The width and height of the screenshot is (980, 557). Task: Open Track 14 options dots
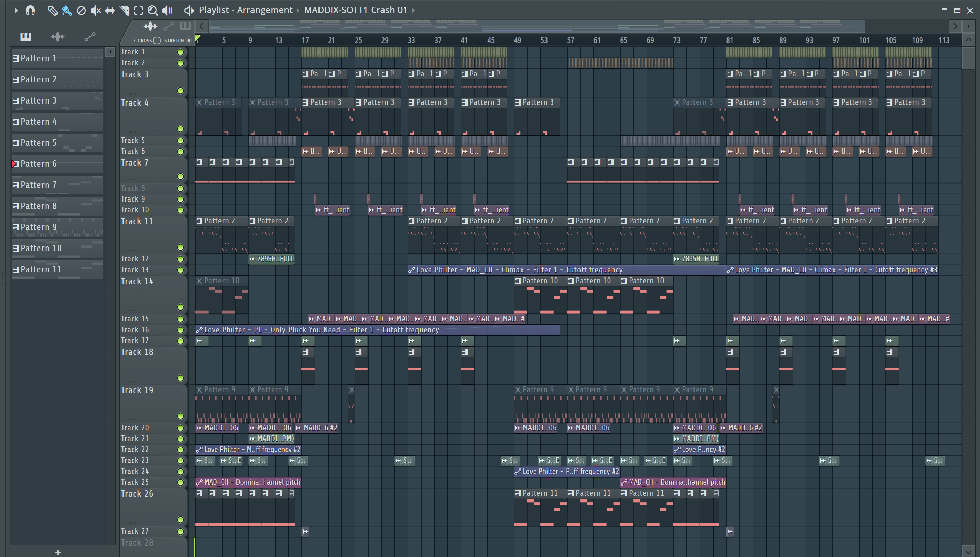pyautogui.click(x=133, y=310)
